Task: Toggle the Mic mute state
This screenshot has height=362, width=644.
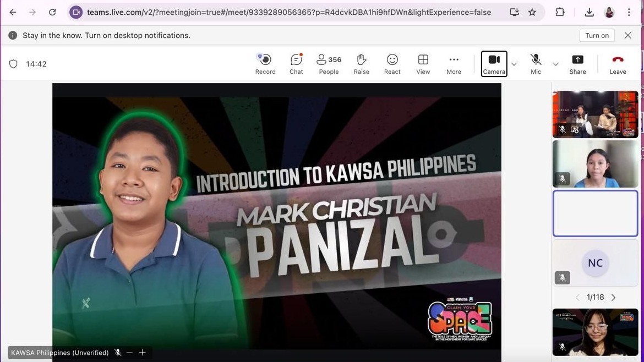Action: [536, 64]
